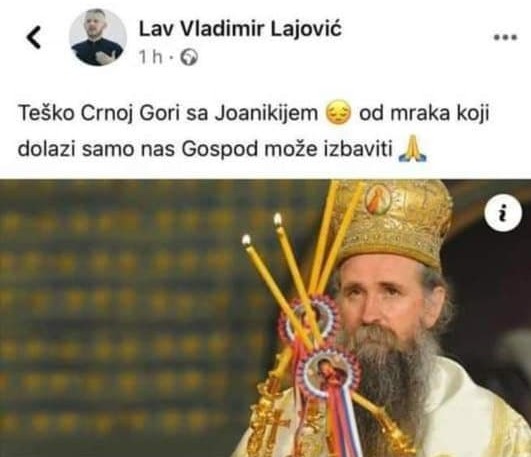
Task: Open Lav Vladimir Lajović's profile picture
Action: pyautogui.click(x=98, y=37)
